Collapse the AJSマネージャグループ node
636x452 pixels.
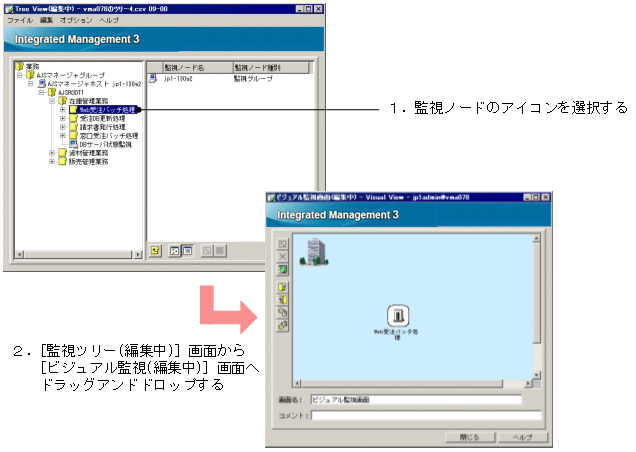[19, 75]
